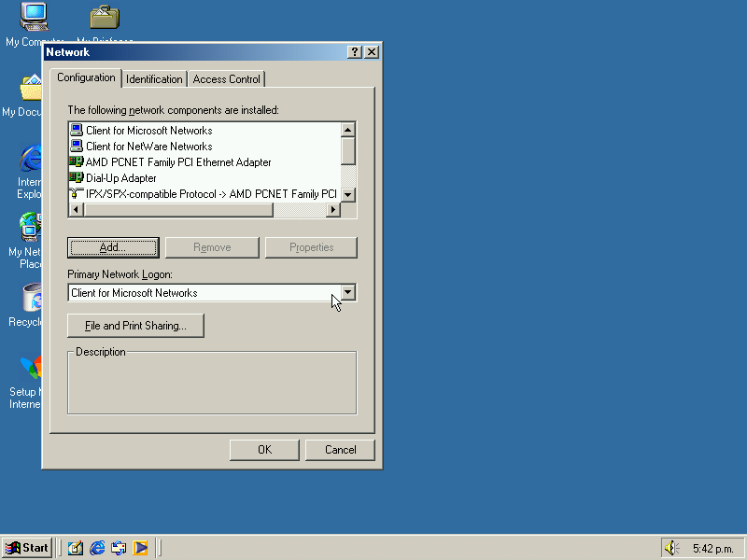Click the Client for NetWare Networks icon

77,146
